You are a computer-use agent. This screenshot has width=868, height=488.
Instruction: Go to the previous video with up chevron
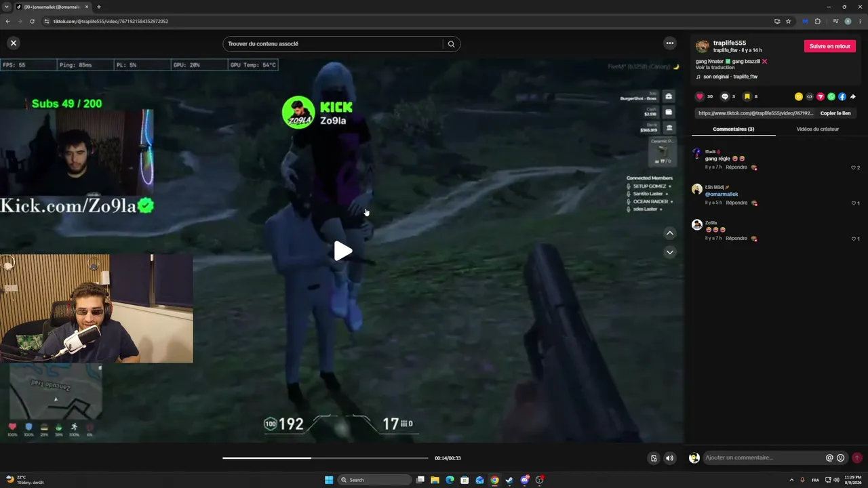[x=670, y=233]
